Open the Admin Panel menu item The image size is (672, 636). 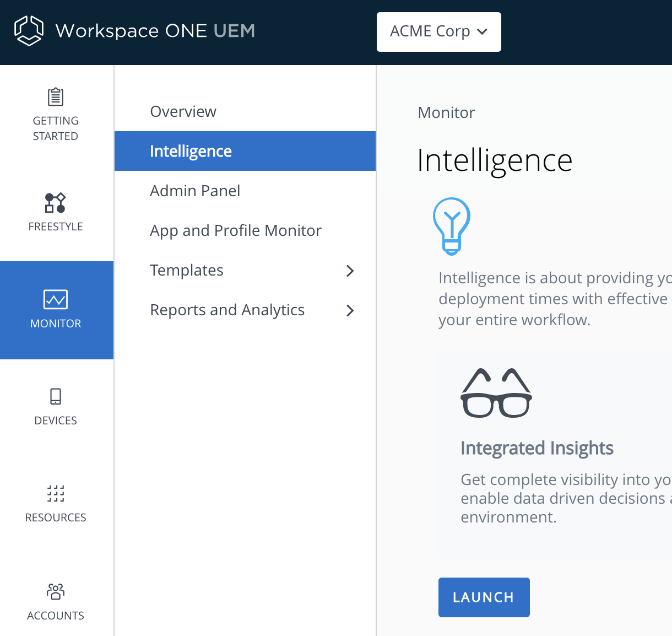click(195, 191)
